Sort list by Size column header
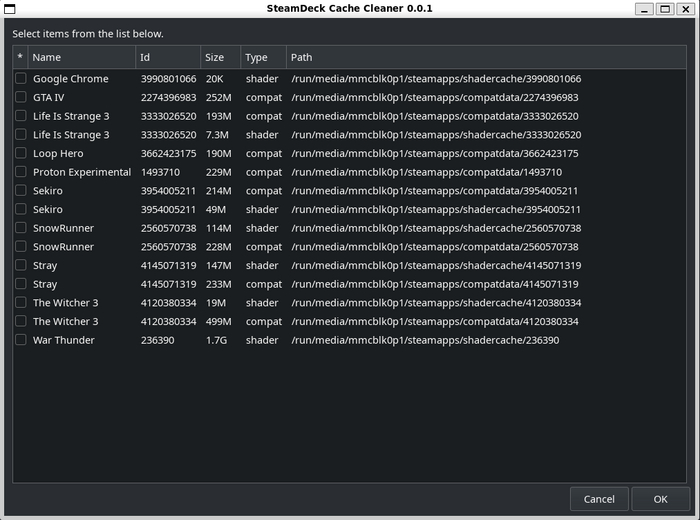 coord(221,57)
